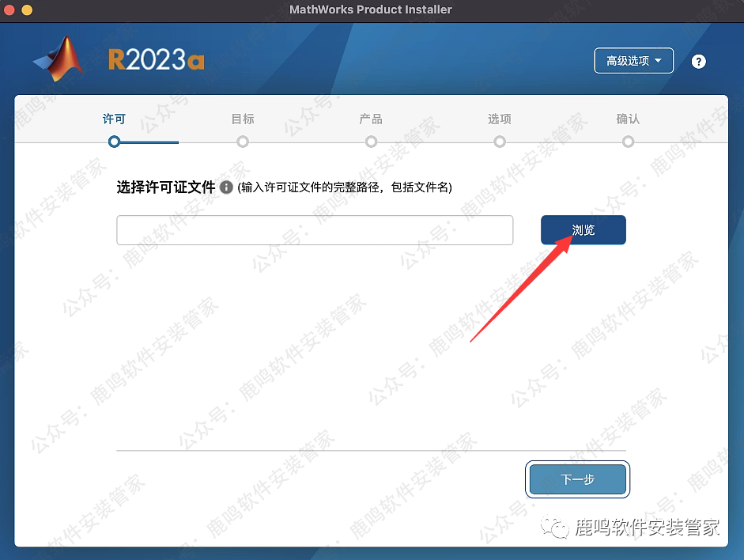Click the 目标 step progress circle
744x560 pixels.
click(243, 142)
